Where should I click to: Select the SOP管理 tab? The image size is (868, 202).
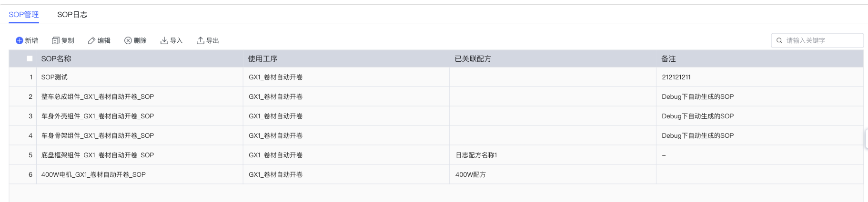pyautogui.click(x=24, y=15)
